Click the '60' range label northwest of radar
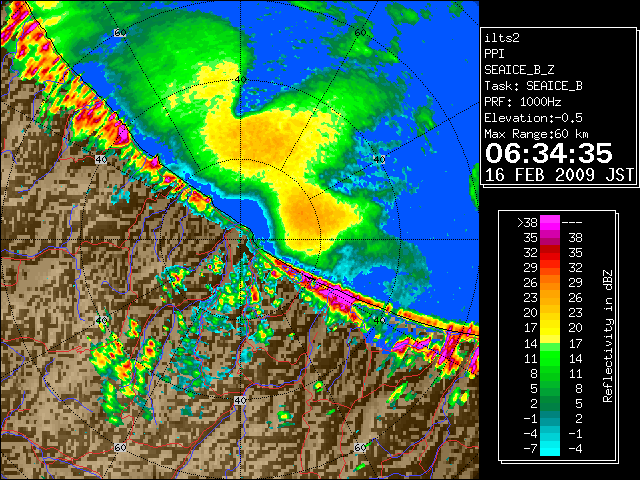The image size is (640, 480). coord(120,33)
